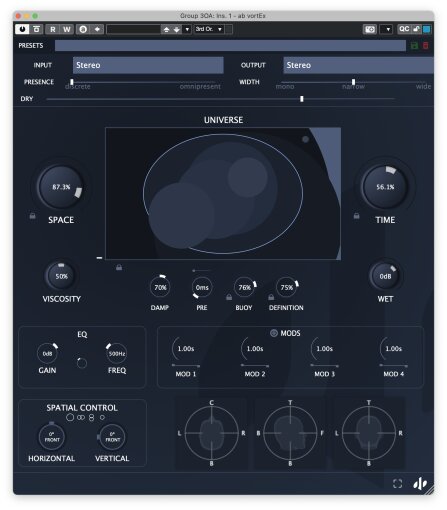This screenshot has height=510, width=447.
Task: Toggle the lock icon beside TIME knob
Action: coord(356,216)
